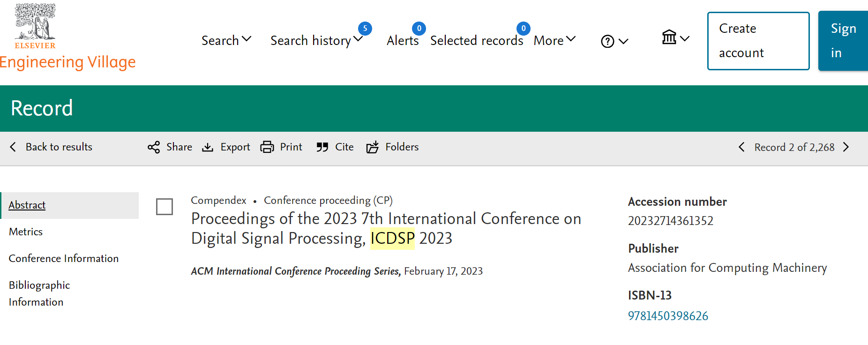Select the Metrics sidebar tab
This screenshot has width=868, height=345.
(26, 232)
